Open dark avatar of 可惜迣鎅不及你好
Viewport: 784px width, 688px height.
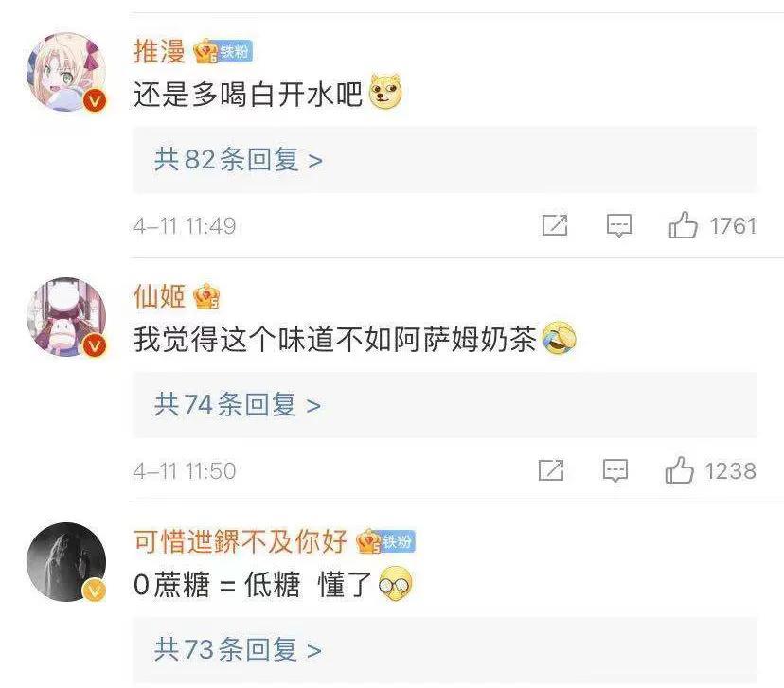pos(66,561)
